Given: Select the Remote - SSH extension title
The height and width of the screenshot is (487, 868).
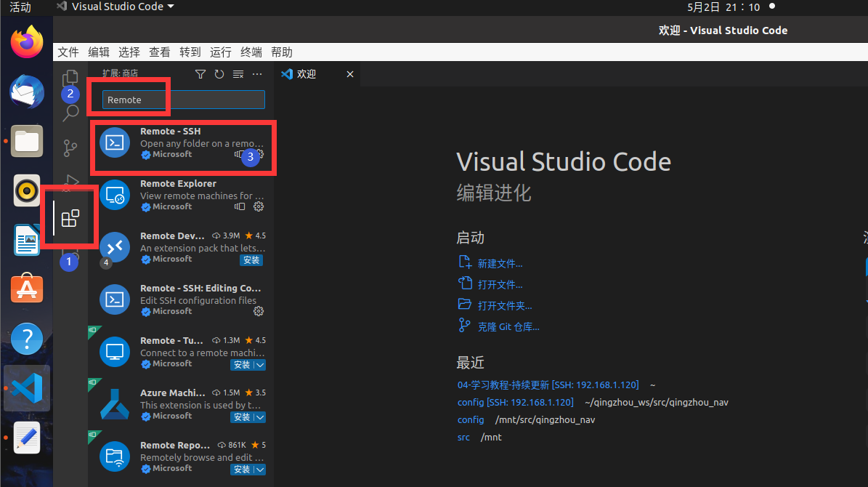Looking at the screenshot, I should (x=171, y=132).
